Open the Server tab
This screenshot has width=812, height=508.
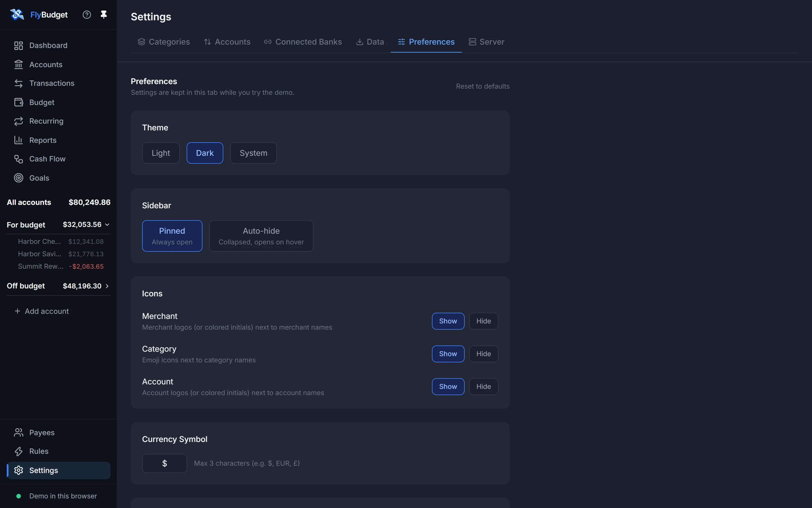coord(486,42)
